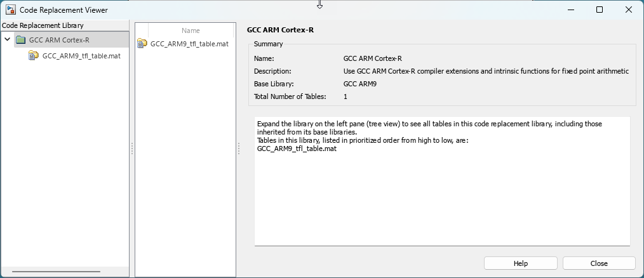Click the left pane horizontal scrollbar

coord(56,272)
